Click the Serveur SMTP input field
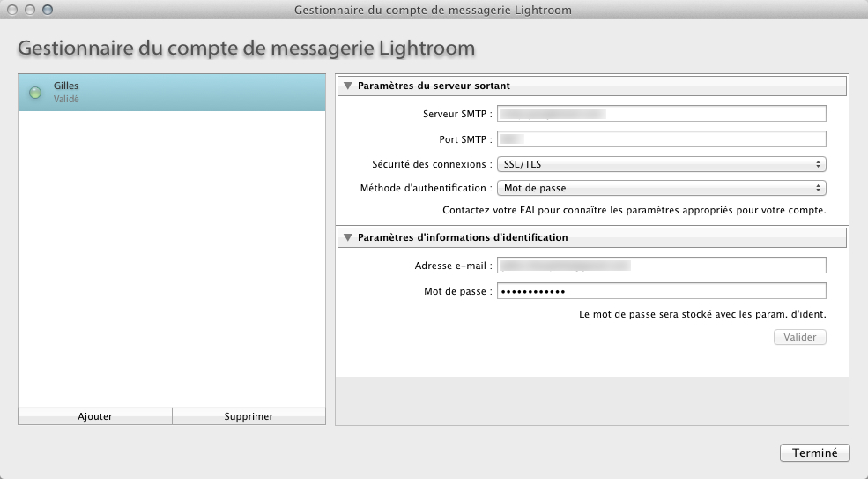The height and width of the screenshot is (479, 868). click(662, 114)
